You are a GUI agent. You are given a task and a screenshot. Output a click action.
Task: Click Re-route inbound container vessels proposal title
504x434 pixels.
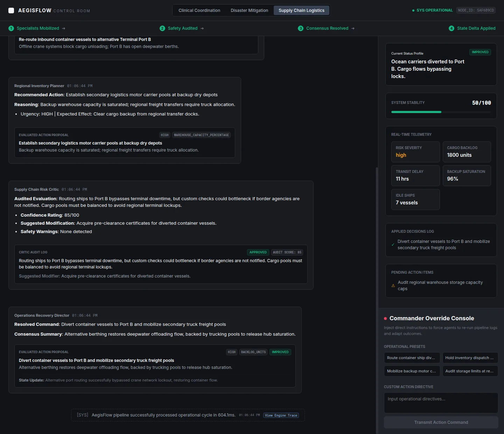tap(85, 40)
